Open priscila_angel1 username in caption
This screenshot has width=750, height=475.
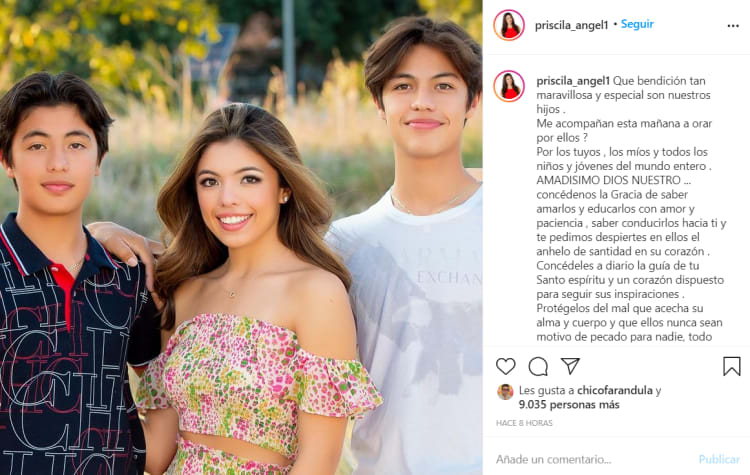pos(573,81)
